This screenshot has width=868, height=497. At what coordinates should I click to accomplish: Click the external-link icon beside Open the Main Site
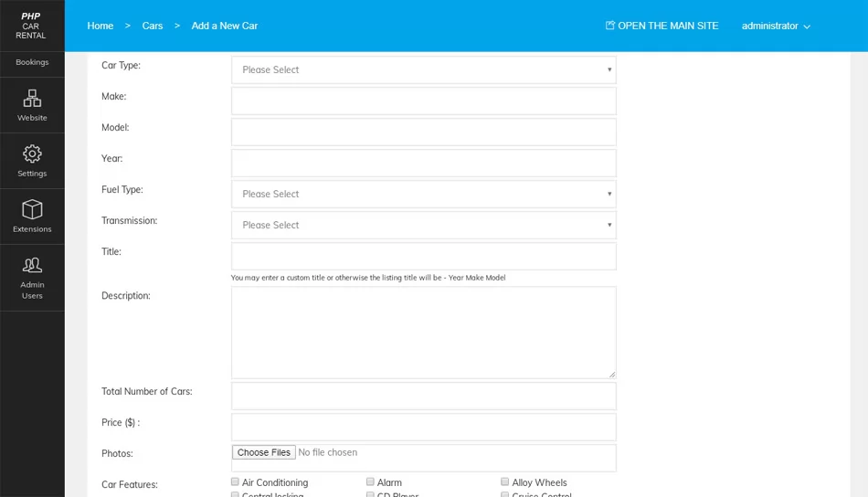[609, 25]
